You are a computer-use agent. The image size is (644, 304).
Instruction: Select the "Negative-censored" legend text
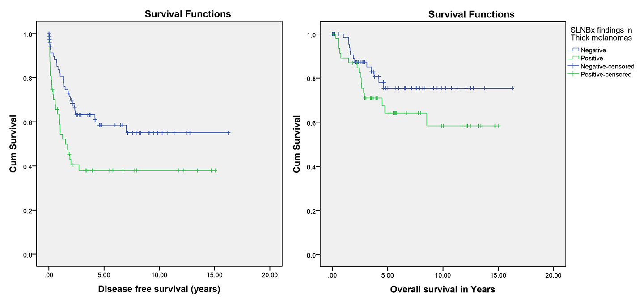pos(607,66)
